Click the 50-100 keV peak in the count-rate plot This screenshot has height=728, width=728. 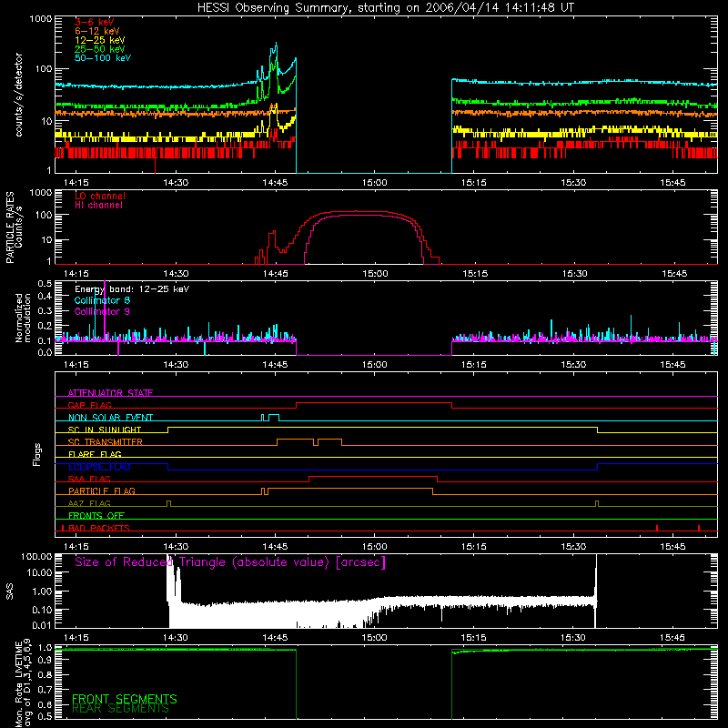point(277,44)
